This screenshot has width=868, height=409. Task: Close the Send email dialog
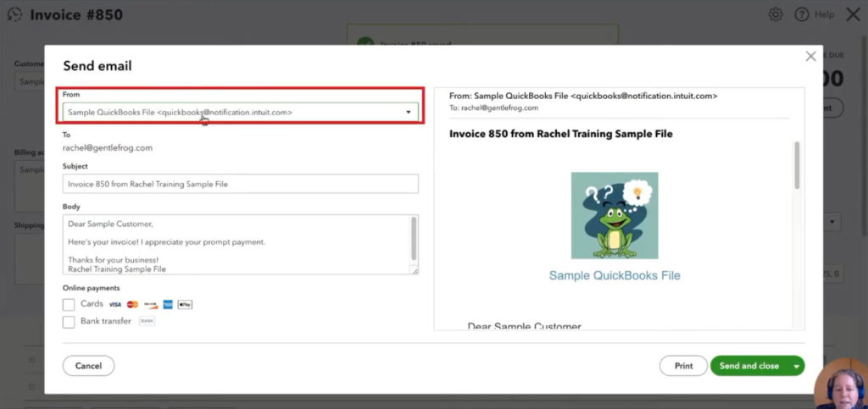810,57
